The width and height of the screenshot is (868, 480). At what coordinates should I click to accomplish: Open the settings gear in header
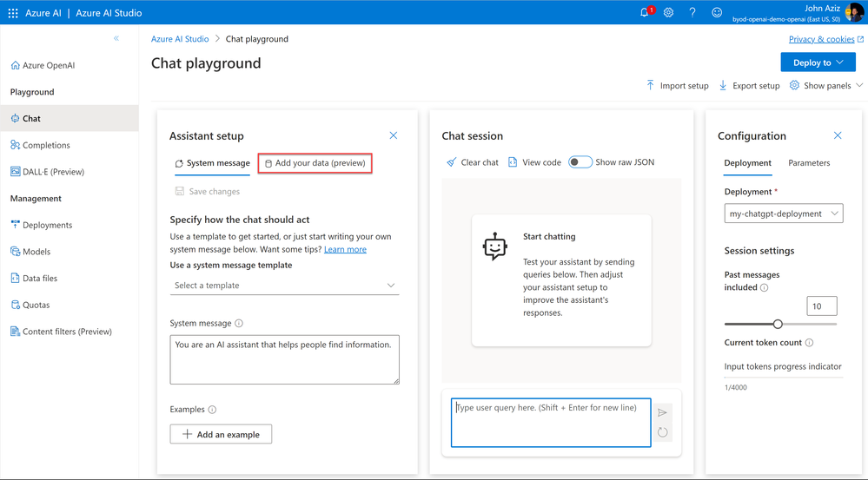(669, 13)
